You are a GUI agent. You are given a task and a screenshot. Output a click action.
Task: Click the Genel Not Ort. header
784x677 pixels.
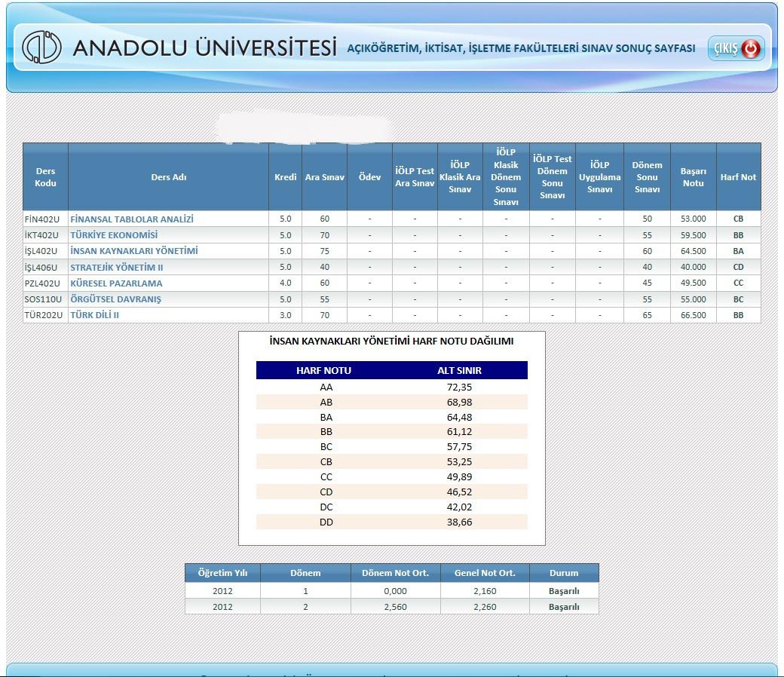[485, 573]
